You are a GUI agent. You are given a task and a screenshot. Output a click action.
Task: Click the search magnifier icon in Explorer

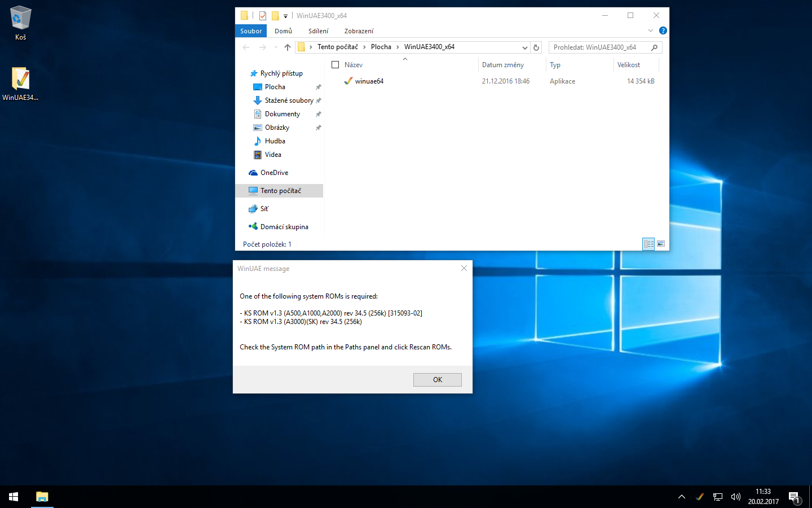coord(654,47)
